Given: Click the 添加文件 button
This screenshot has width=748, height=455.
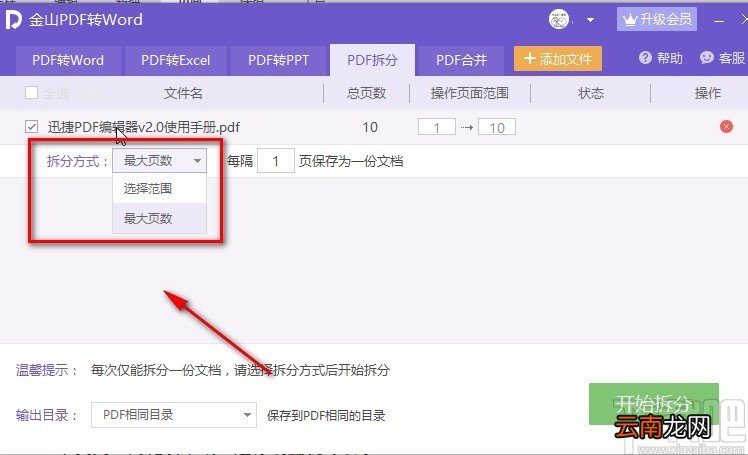Looking at the screenshot, I should click(x=558, y=59).
